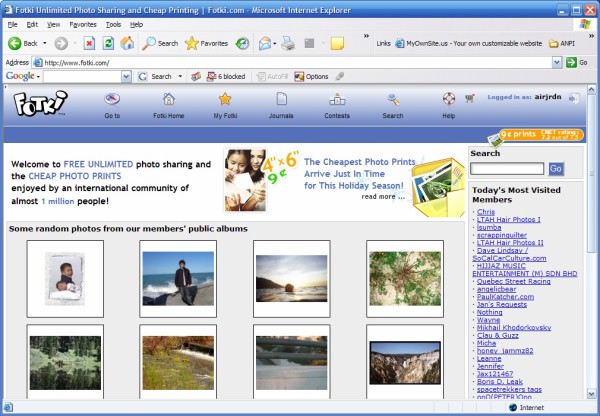
Task: Click the Print icon in the toolbar
Action: (288, 44)
